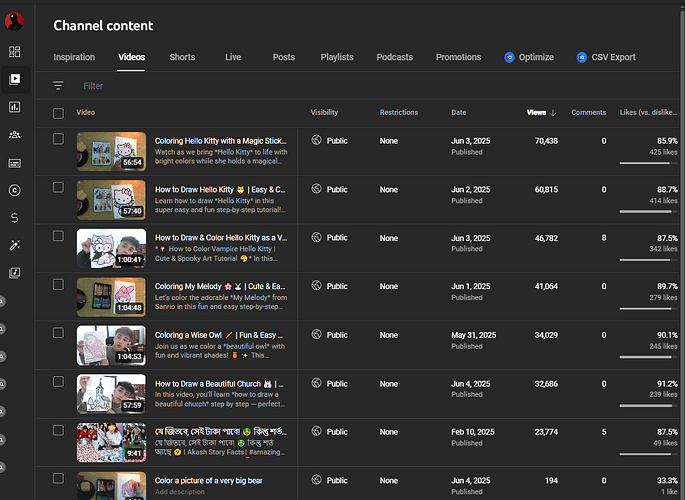This screenshot has height=500, width=685.
Task: Click the globe icon for Coloring My Melody
Action: 317,286
